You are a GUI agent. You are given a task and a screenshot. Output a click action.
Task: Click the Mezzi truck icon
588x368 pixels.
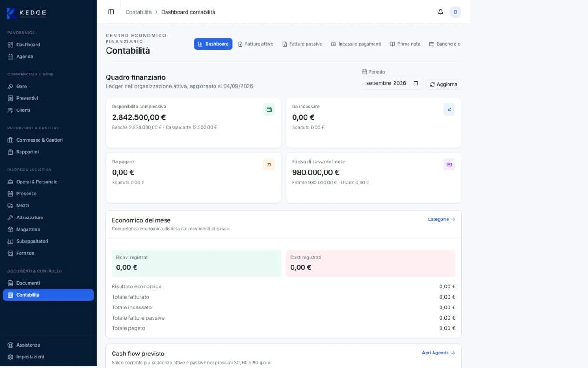[x=11, y=205]
